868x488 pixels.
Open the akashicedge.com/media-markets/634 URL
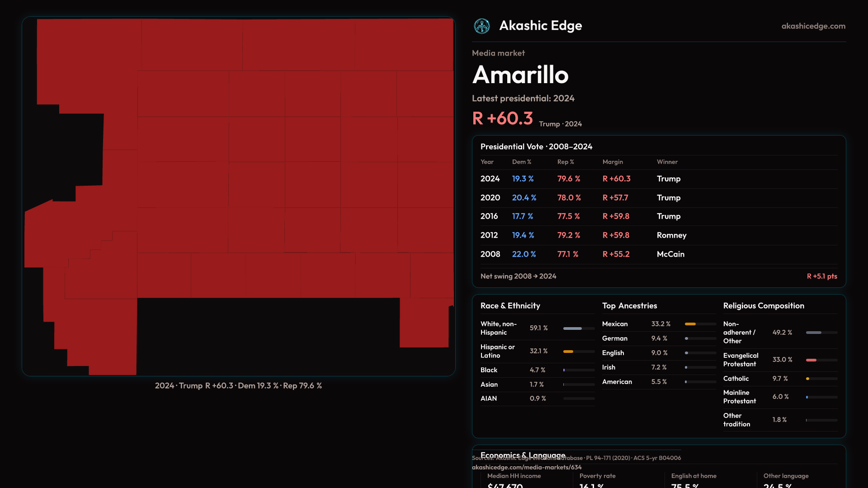coord(527,467)
